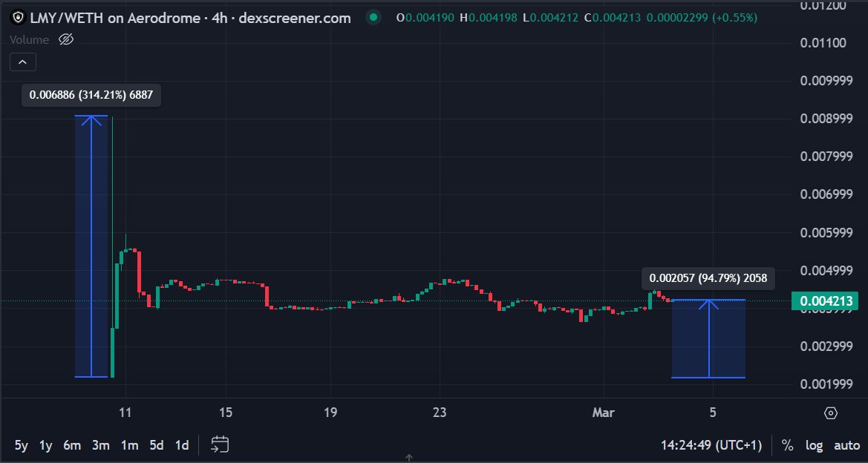Click the 0.008999 price axis label
This screenshot has width=868, height=463.
[827, 119]
